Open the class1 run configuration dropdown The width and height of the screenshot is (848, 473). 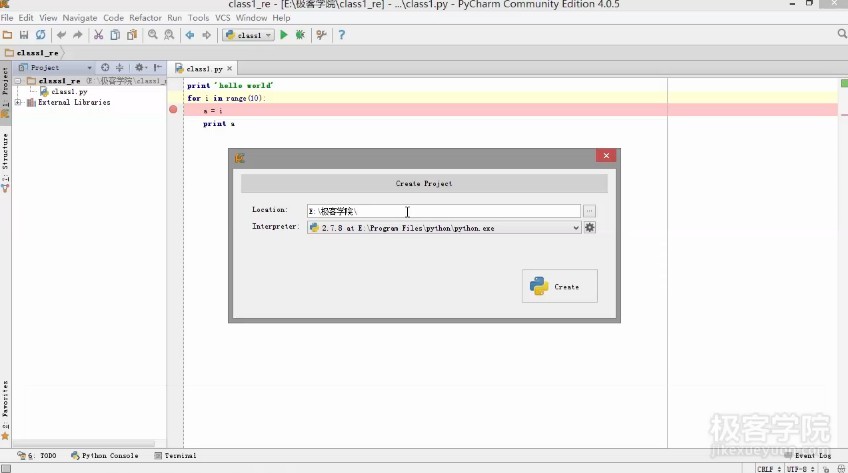[x=249, y=35]
